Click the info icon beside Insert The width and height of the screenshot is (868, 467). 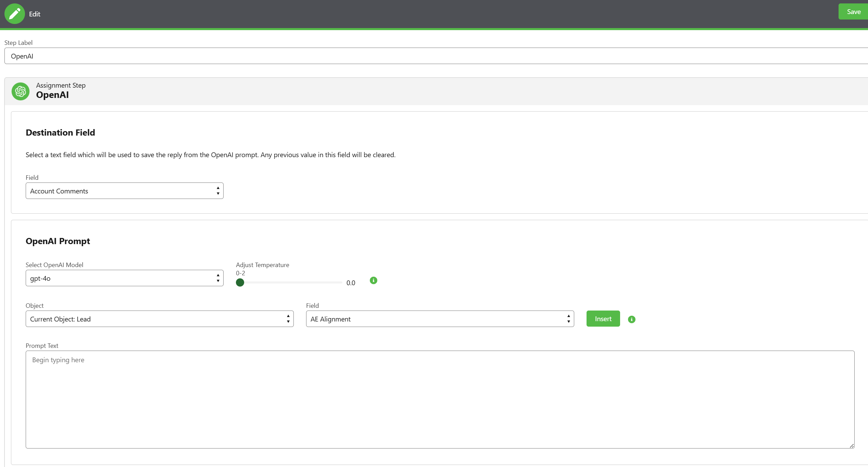click(632, 319)
